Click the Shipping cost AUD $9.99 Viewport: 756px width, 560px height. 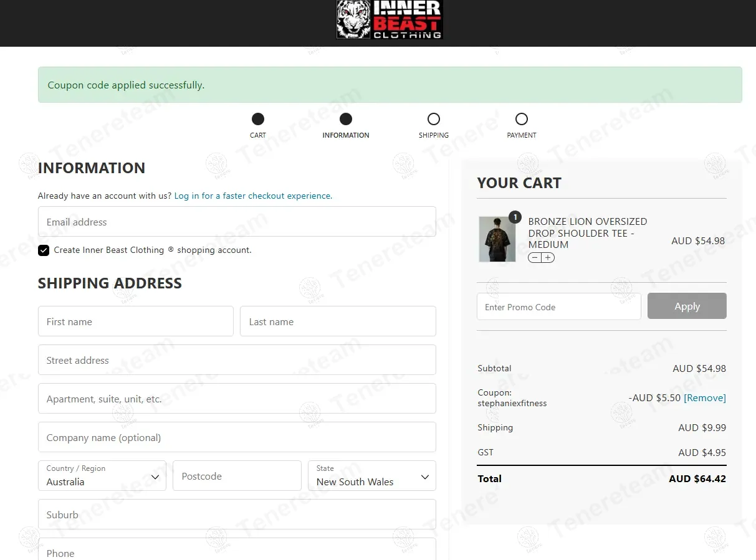tap(702, 428)
